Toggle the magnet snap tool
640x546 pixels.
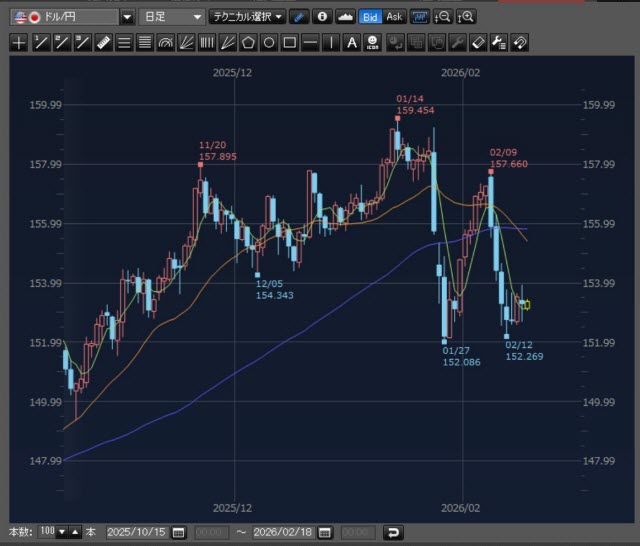(520, 42)
